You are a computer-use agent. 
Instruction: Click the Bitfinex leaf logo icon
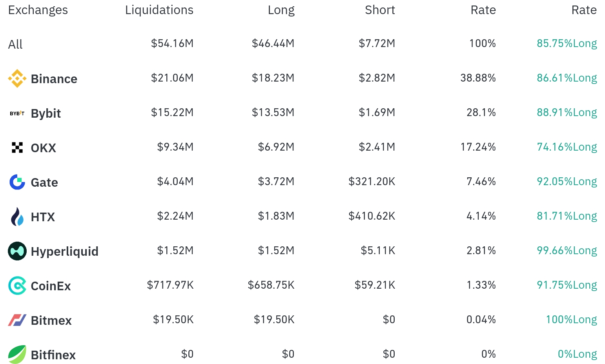point(17,355)
